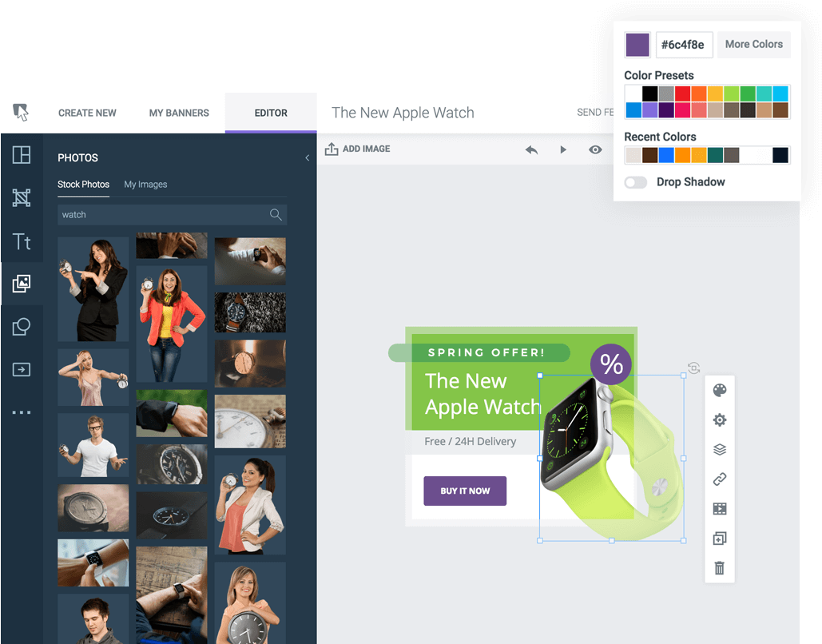822x644 pixels.
Task: Pick the navy recent color
Action: pyautogui.click(x=780, y=155)
